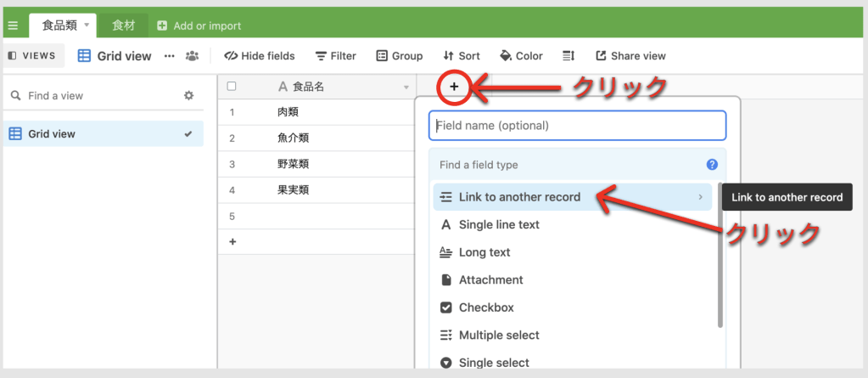
Task: Open the hamburger menu icon
Action: pos(13,25)
